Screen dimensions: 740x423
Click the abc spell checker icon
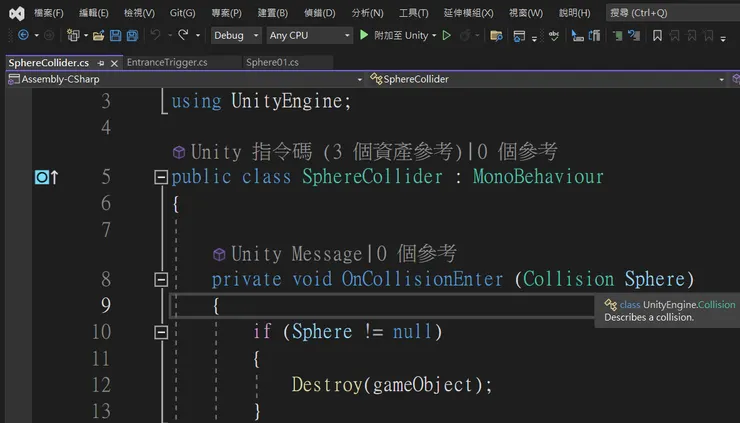coord(554,35)
